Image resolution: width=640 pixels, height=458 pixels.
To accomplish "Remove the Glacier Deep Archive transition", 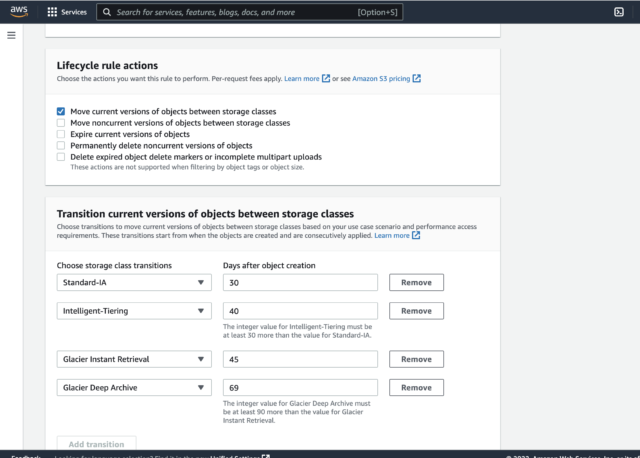I will [416, 388].
